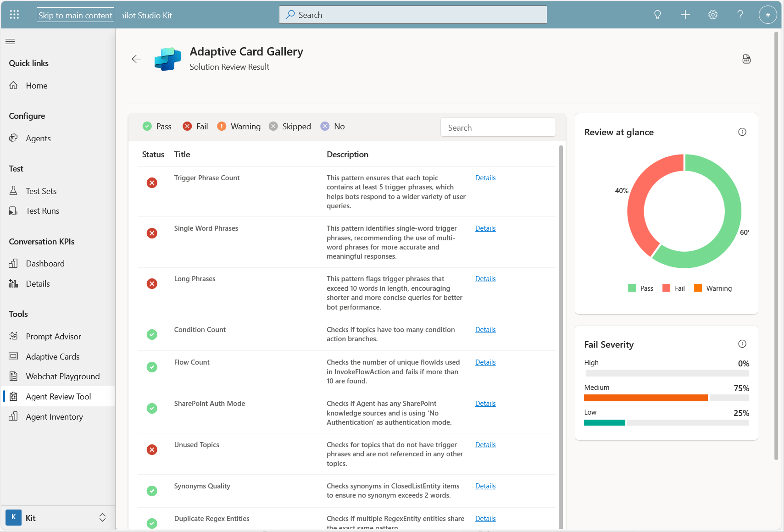Open the app launcher waffle icon
The height and width of the screenshot is (532, 784).
(x=14, y=15)
